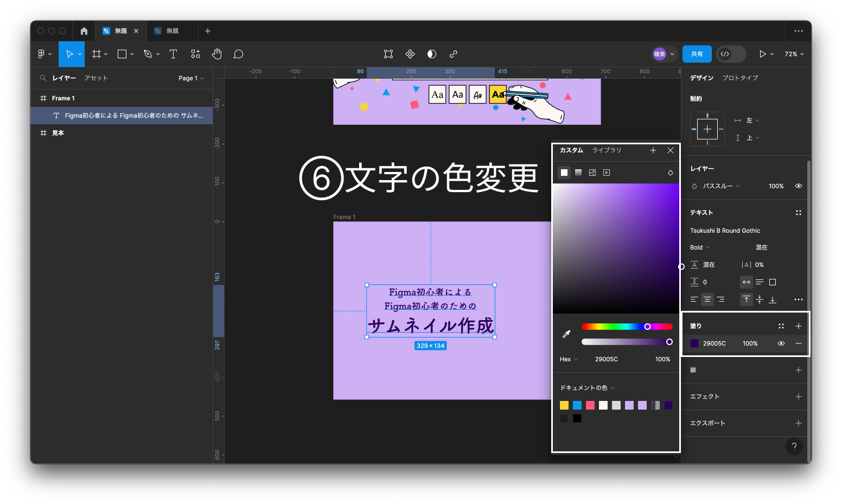Search layers with magnifier icon

click(43, 78)
